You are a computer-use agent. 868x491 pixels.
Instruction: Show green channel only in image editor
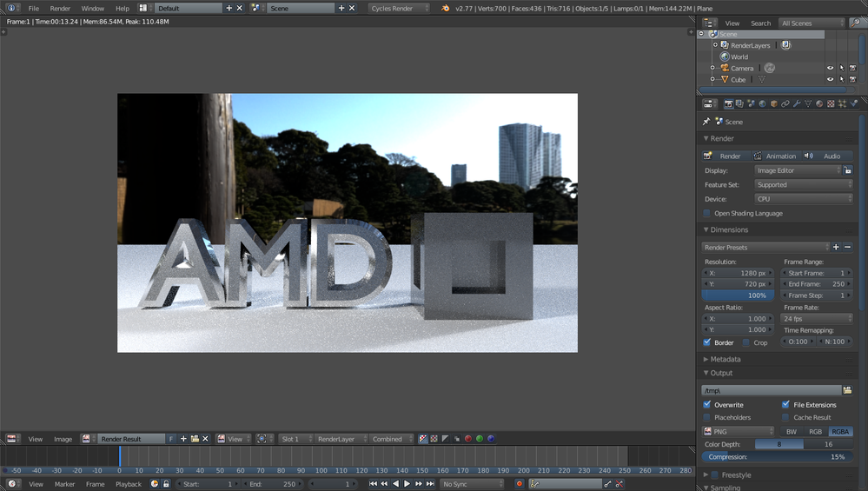[480, 439]
